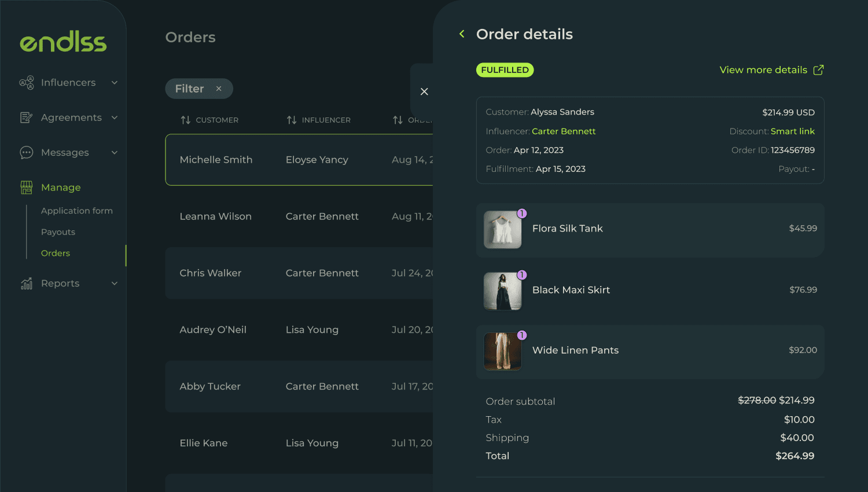This screenshot has width=868, height=492.
Task: Clear the Filter chip with its X
Action: (219, 89)
